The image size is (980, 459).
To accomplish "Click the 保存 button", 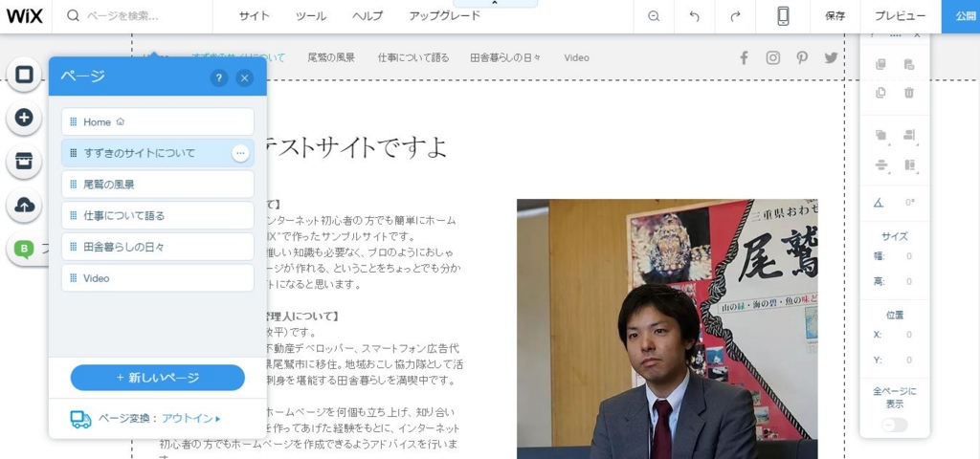I will [x=835, y=16].
